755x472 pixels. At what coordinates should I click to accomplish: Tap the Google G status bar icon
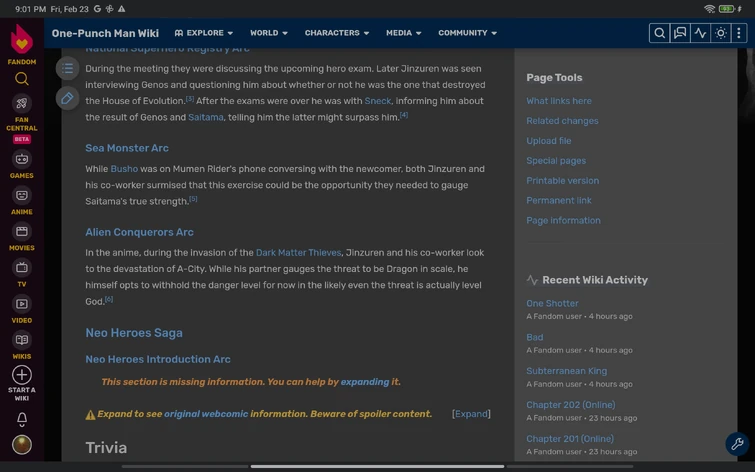tap(97, 9)
